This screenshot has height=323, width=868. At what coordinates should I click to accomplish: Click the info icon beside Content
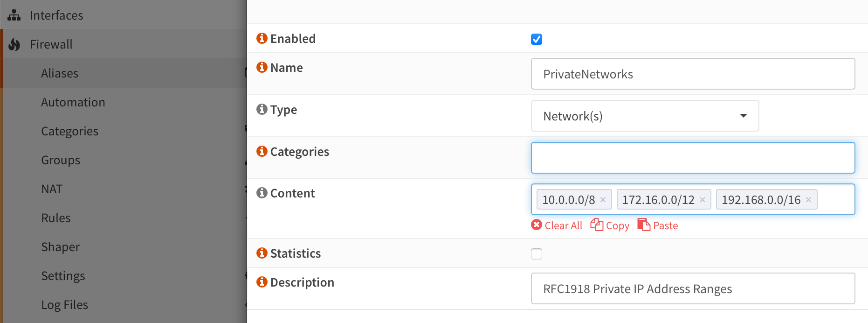[262, 193]
